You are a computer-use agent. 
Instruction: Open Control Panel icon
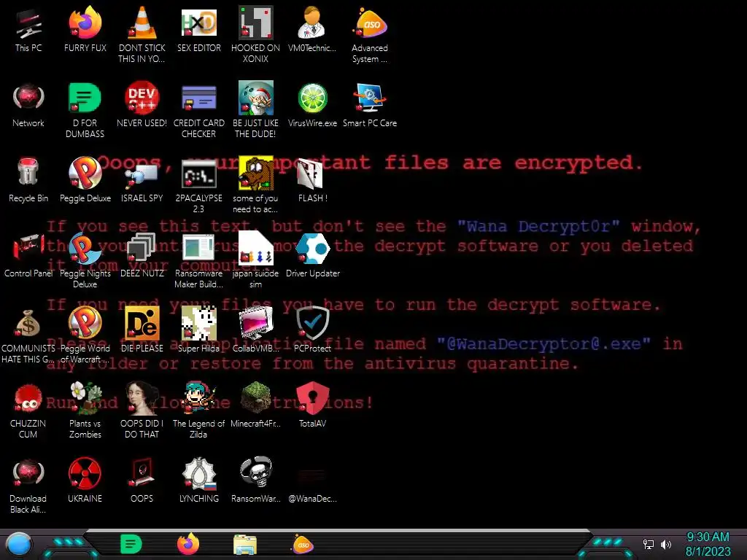(28, 256)
